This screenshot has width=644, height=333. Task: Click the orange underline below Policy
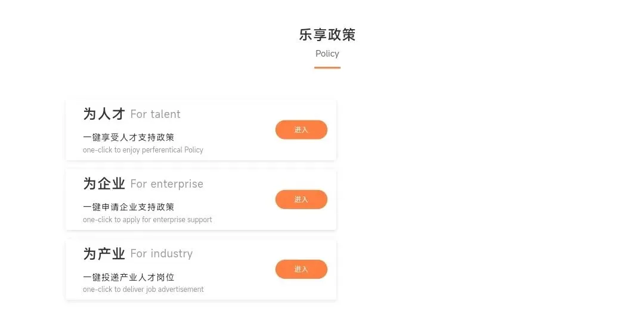point(327,68)
